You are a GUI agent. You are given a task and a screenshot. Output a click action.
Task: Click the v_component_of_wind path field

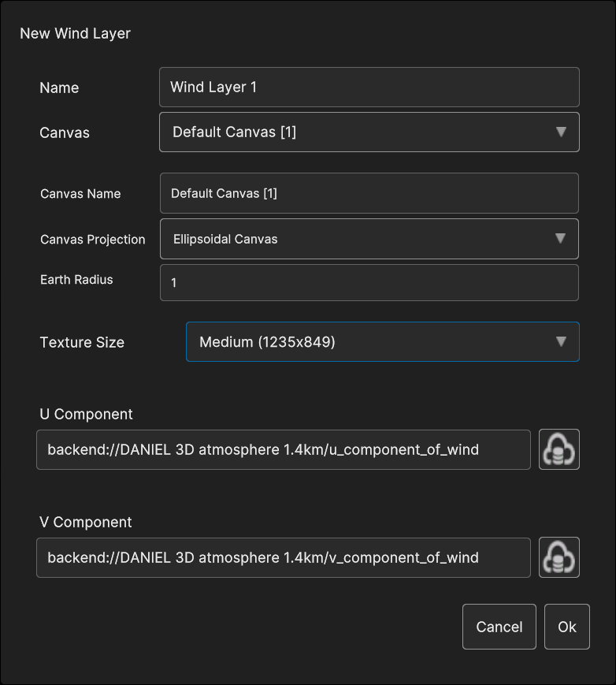tap(284, 557)
